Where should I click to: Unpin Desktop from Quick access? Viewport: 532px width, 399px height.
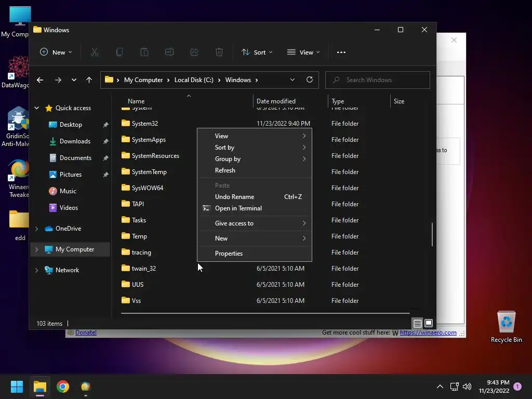[x=105, y=125]
